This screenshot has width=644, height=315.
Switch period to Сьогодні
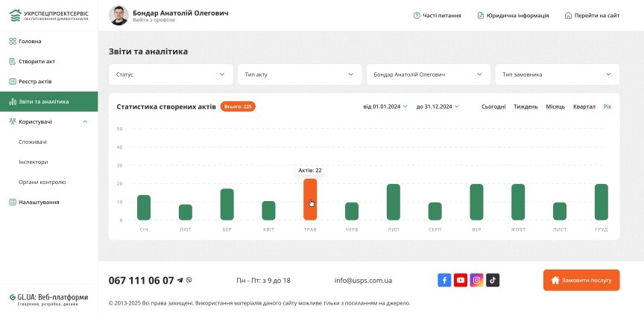tap(493, 106)
